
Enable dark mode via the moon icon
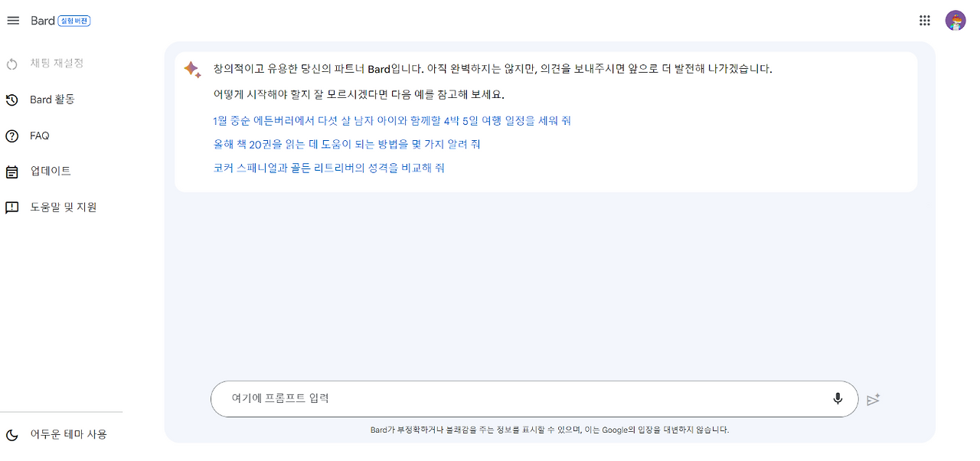(x=11, y=433)
